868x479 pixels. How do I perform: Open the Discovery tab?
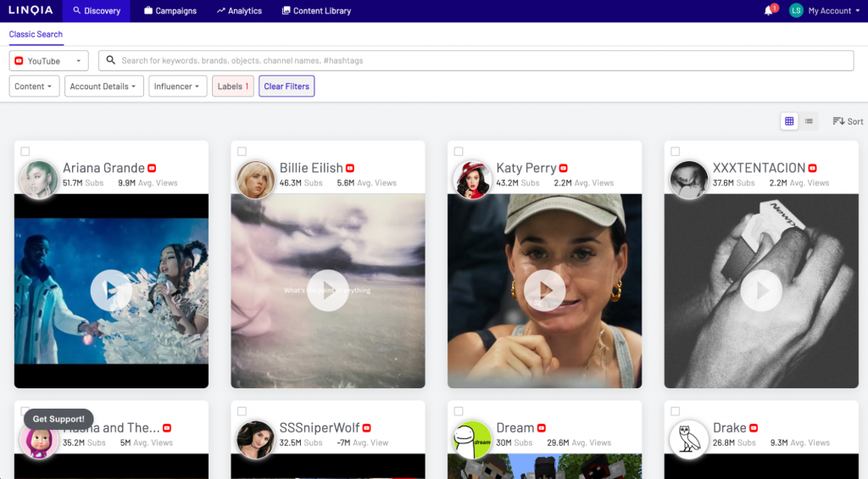tap(97, 10)
